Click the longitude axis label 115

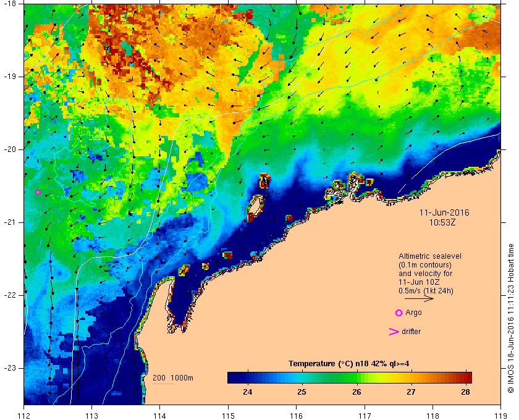pos(228,416)
